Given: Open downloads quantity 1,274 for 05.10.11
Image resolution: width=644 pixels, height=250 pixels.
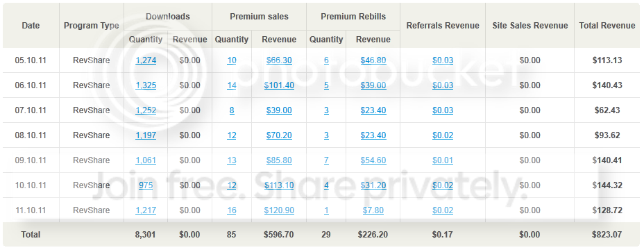Looking at the screenshot, I should [146, 60].
